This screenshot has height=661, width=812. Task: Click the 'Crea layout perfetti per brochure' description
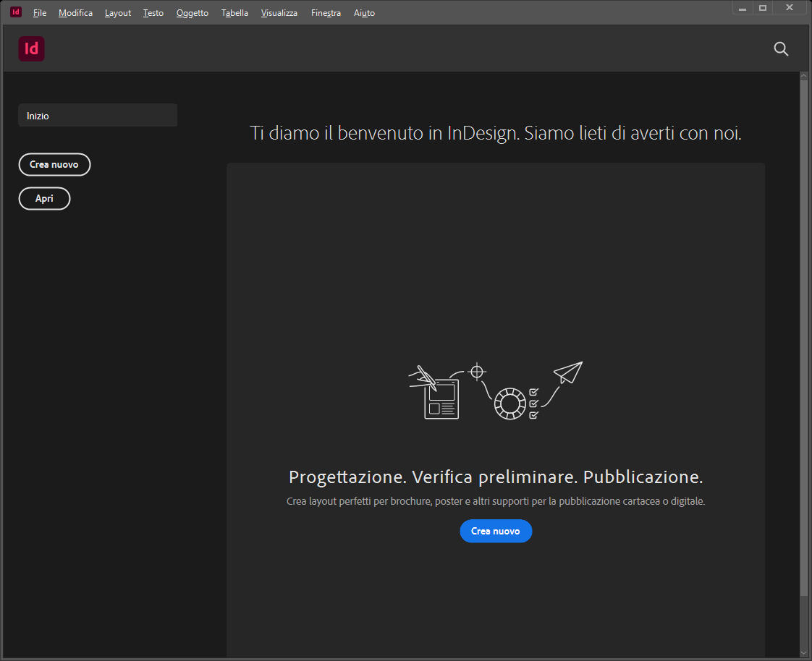(496, 501)
